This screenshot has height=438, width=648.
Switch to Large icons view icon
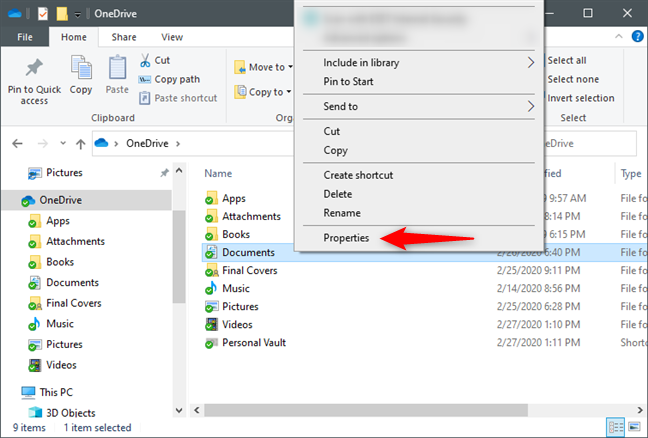point(634,426)
